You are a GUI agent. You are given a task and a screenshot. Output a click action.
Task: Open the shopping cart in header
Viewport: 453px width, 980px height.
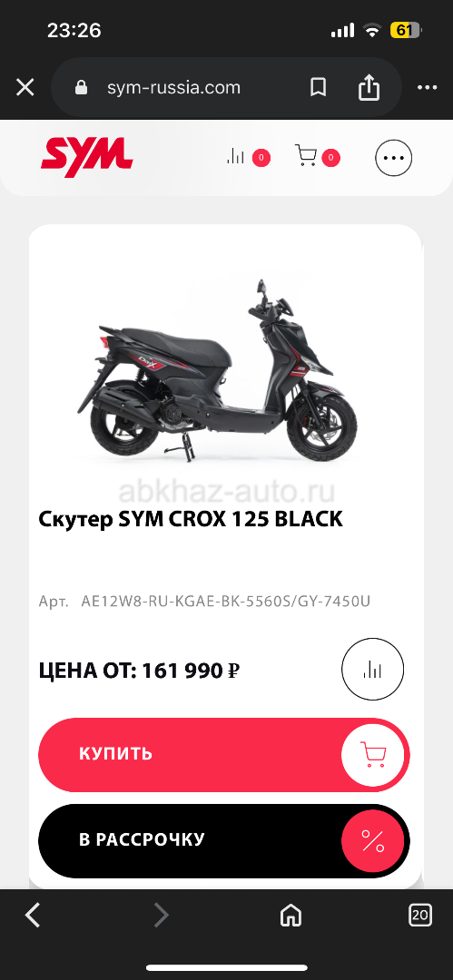(x=318, y=157)
